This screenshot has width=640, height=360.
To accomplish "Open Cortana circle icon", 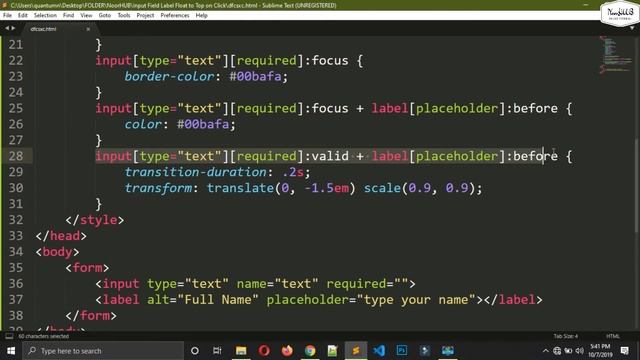I will (x=195, y=351).
